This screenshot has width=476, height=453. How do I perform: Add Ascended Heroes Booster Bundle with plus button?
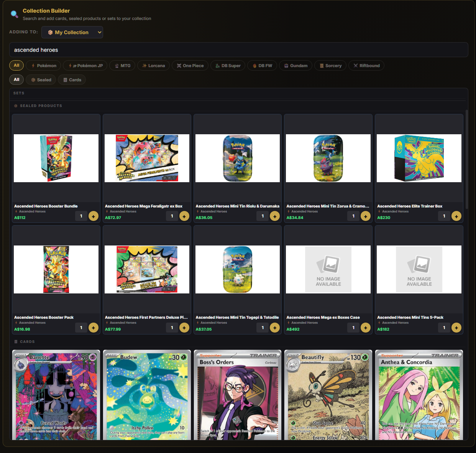coord(94,216)
